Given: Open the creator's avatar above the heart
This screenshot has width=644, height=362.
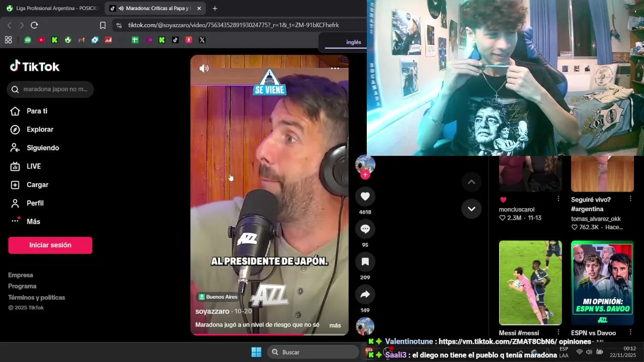Looking at the screenshot, I should (365, 164).
